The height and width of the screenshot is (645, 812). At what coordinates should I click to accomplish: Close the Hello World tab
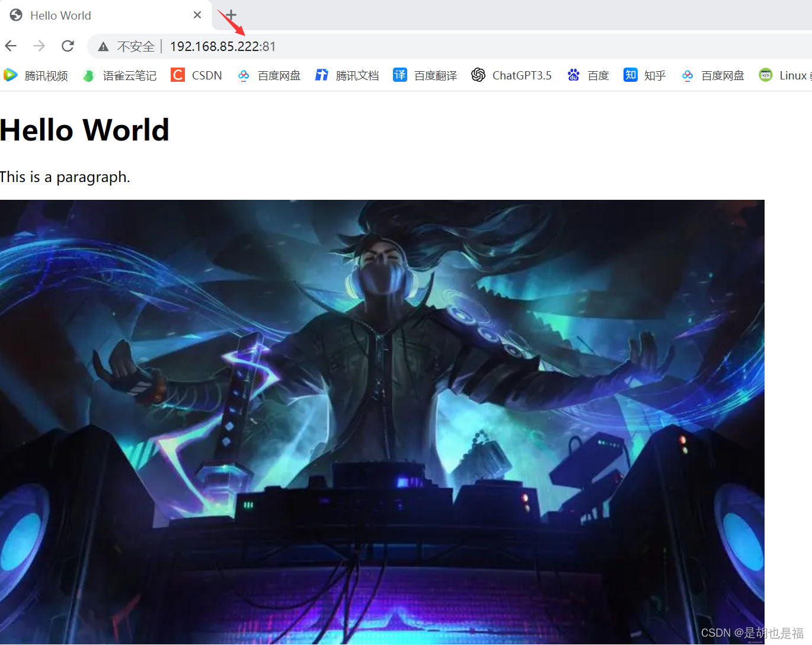point(197,15)
